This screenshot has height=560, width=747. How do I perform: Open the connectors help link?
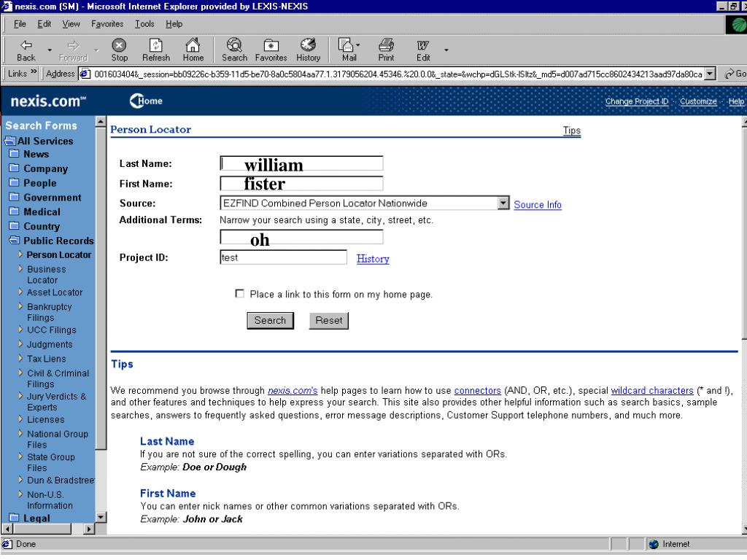[477, 391]
